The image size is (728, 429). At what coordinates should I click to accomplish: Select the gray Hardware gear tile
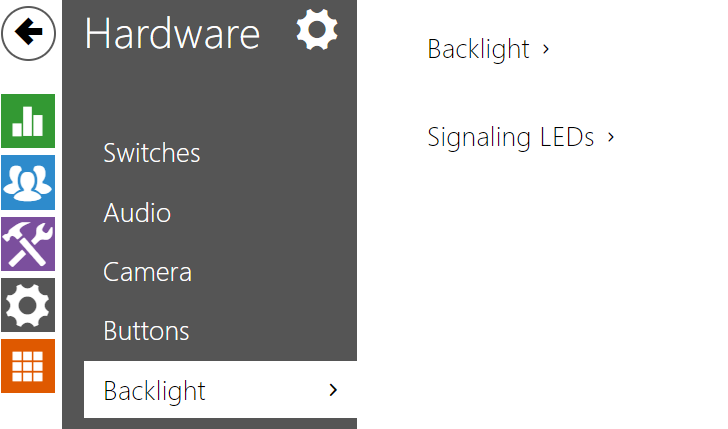pos(28,305)
